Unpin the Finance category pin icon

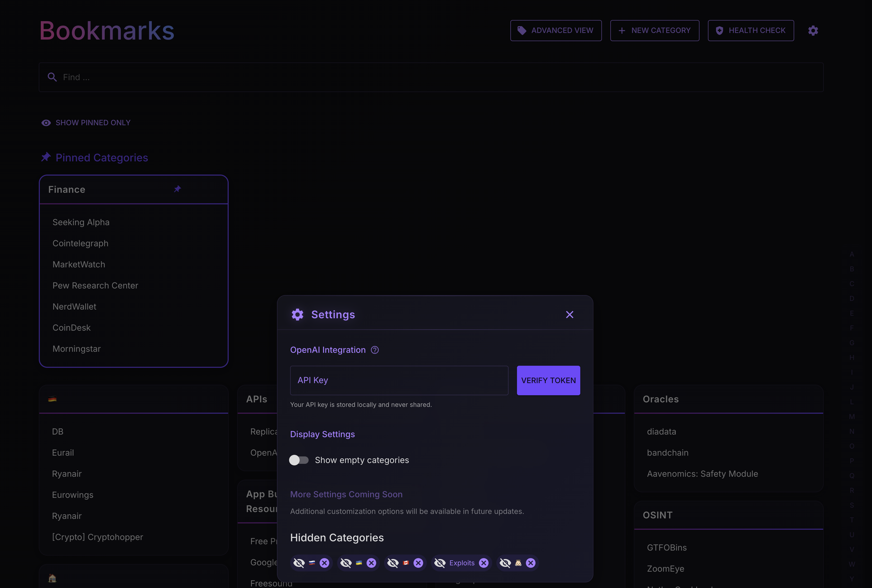coord(178,189)
